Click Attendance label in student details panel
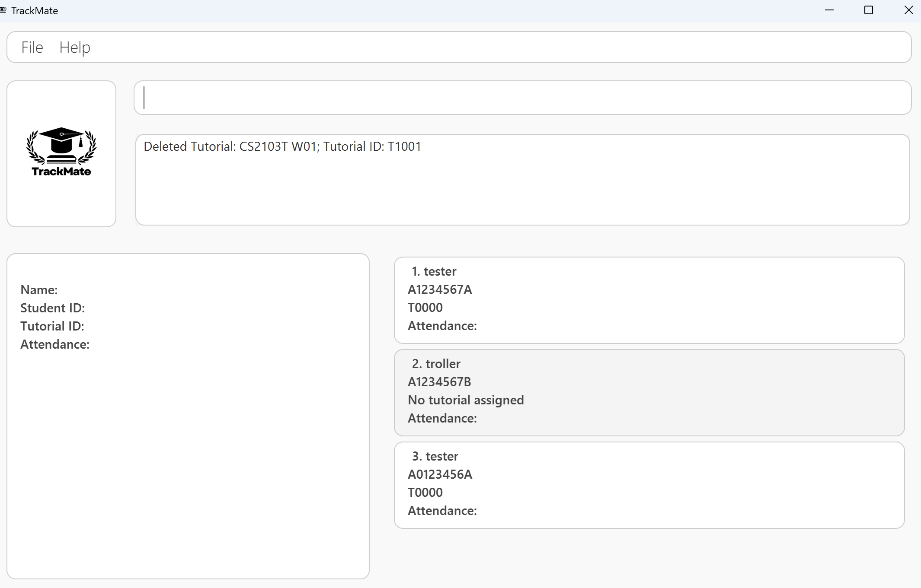The width and height of the screenshot is (921, 588). coord(55,344)
